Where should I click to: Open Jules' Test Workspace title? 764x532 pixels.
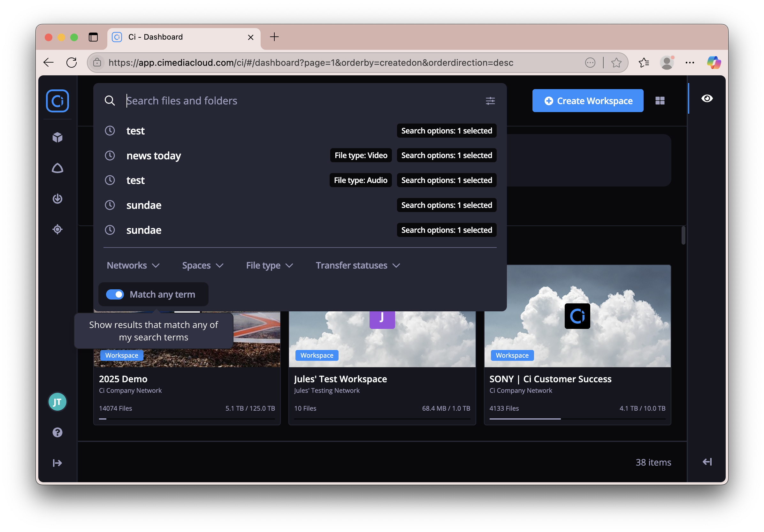[x=340, y=379]
